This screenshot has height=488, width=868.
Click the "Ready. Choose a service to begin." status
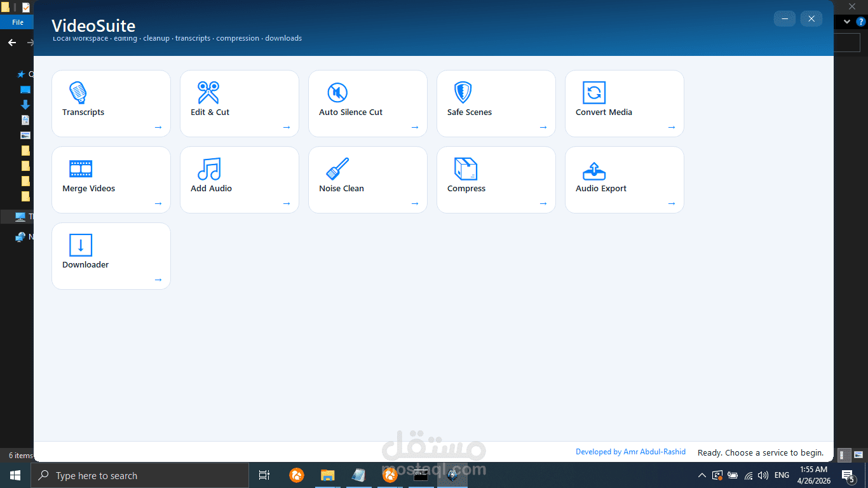coord(761,453)
